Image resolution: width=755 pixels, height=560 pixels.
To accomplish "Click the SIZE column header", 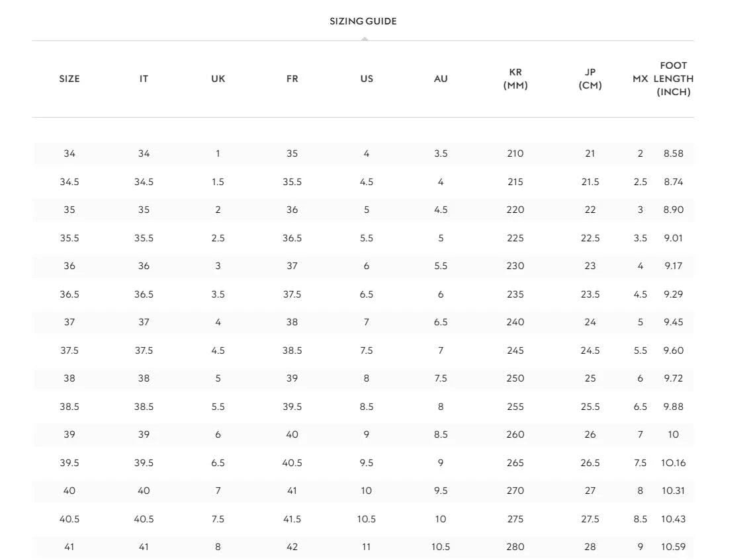I will click(x=69, y=79).
